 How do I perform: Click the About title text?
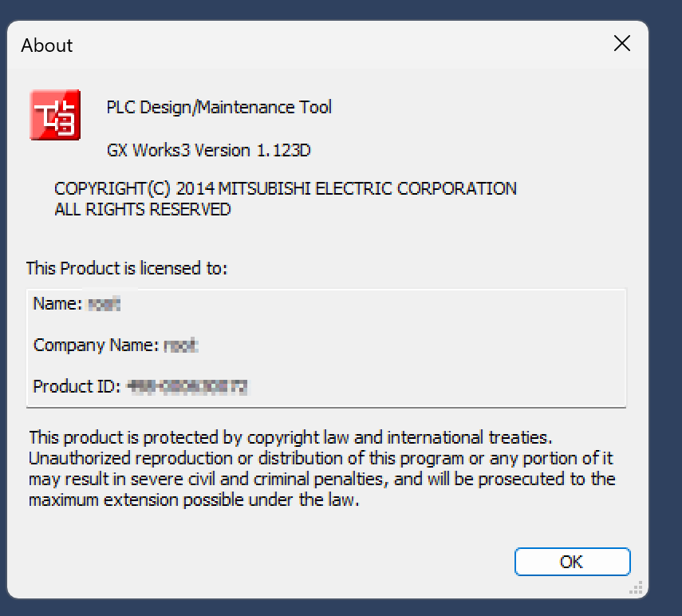click(x=47, y=45)
